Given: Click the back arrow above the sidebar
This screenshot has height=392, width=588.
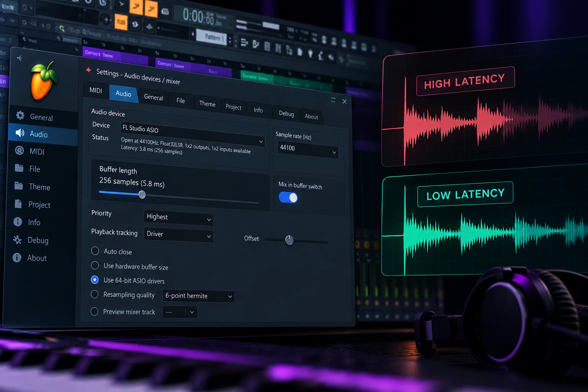Looking at the screenshot, I should pyautogui.click(x=20, y=58).
